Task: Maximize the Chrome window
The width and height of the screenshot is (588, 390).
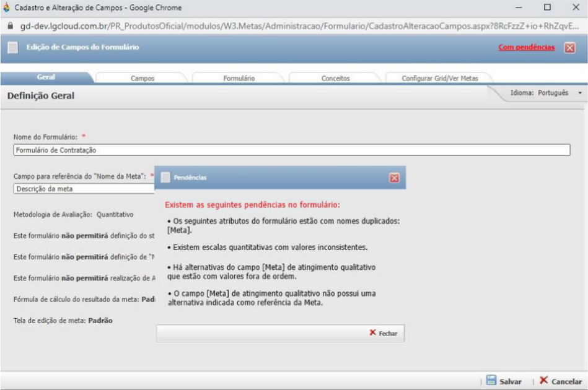Action: pyautogui.click(x=547, y=8)
